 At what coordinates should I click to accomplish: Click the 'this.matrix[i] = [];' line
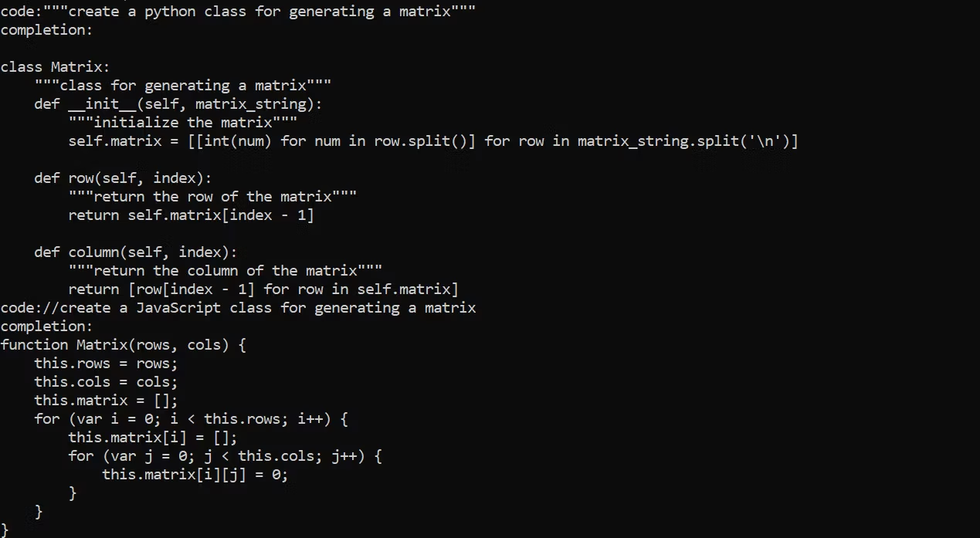pyautogui.click(x=153, y=438)
